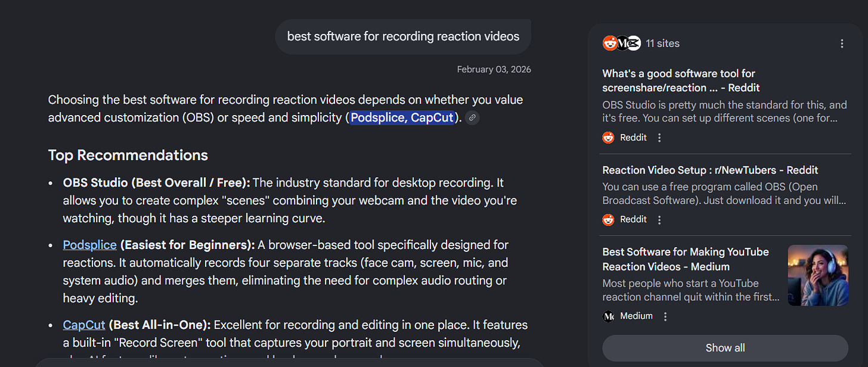Viewport: 868px width, 367px height.
Task: Open the CapCut link
Action: 84,325
